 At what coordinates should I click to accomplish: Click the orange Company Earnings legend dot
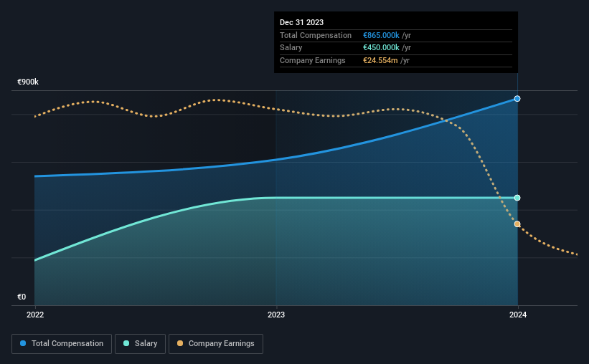180,343
